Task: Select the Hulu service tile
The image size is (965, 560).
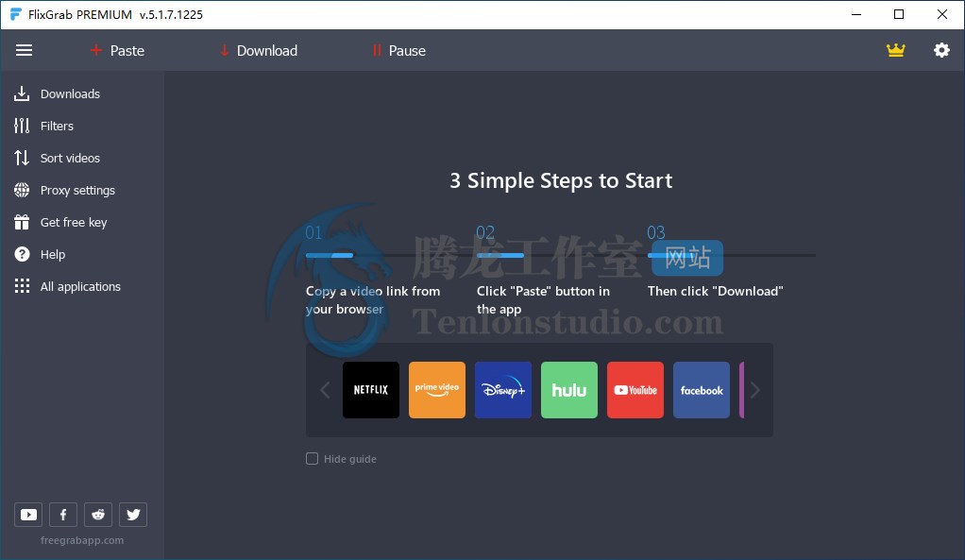Action: (569, 390)
